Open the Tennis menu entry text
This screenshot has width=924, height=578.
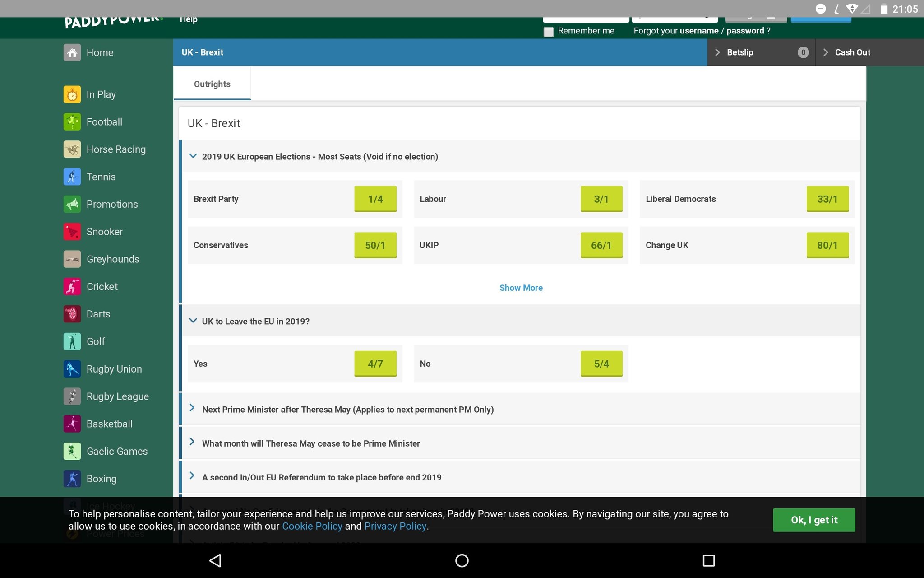click(101, 177)
